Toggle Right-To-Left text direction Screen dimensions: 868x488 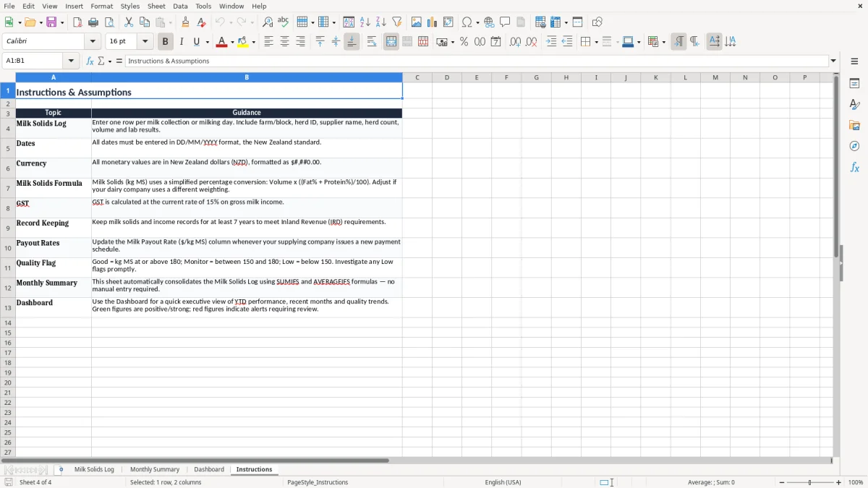pos(694,42)
